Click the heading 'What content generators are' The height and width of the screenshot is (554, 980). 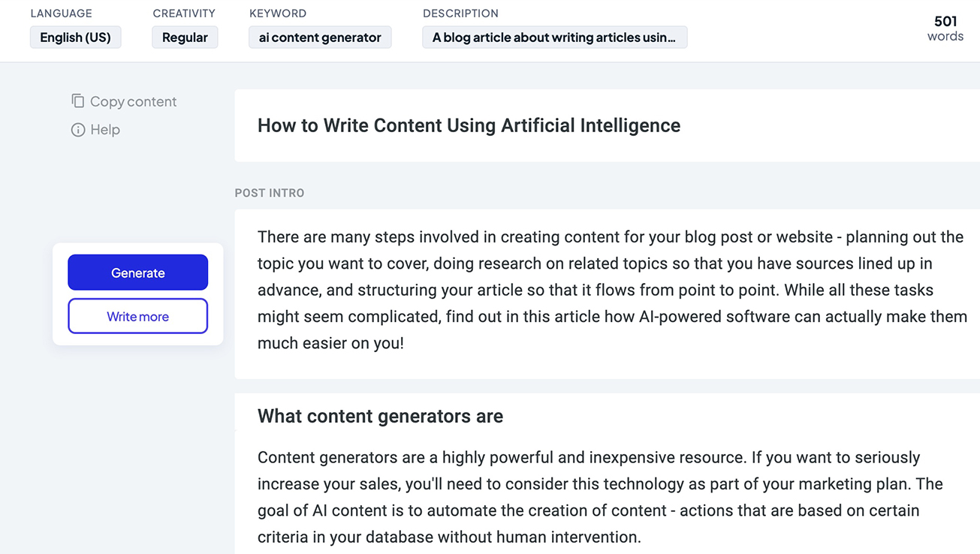pyautogui.click(x=380, y=416)
